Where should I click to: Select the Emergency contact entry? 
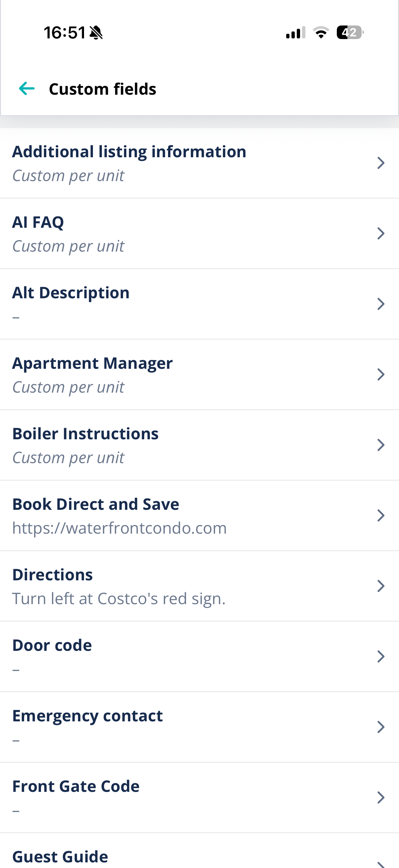tap(199, 727)
